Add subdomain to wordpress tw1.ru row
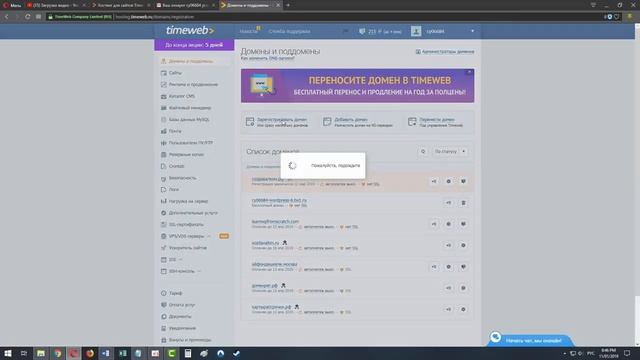640x360 pixels. pos(448,203)
